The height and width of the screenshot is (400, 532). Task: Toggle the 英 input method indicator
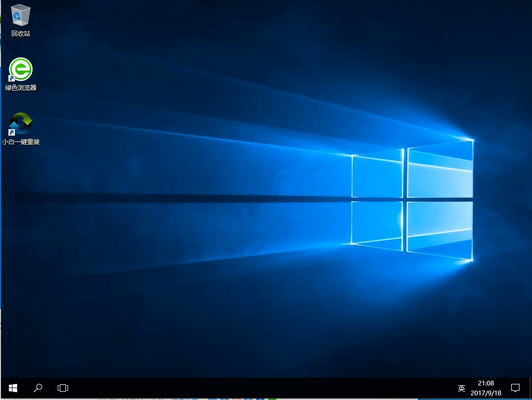[x=461, y=388]
